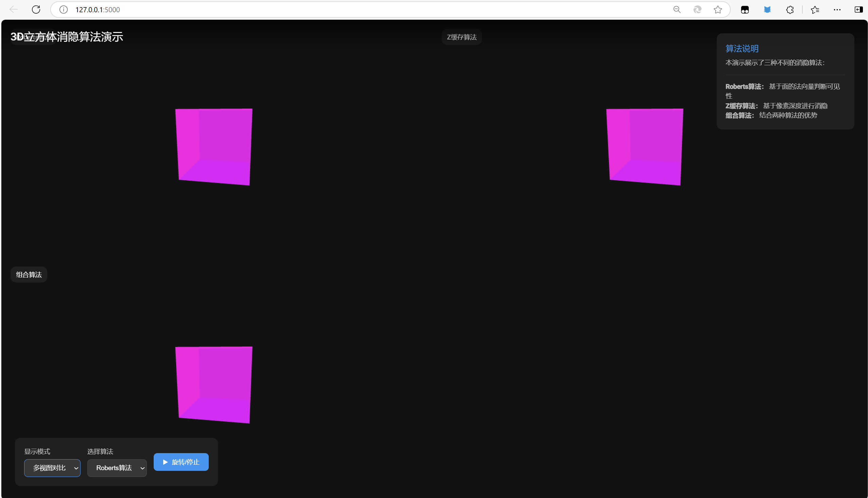
Task: Click the address bar URL field
Action: [x=342, y=10]
